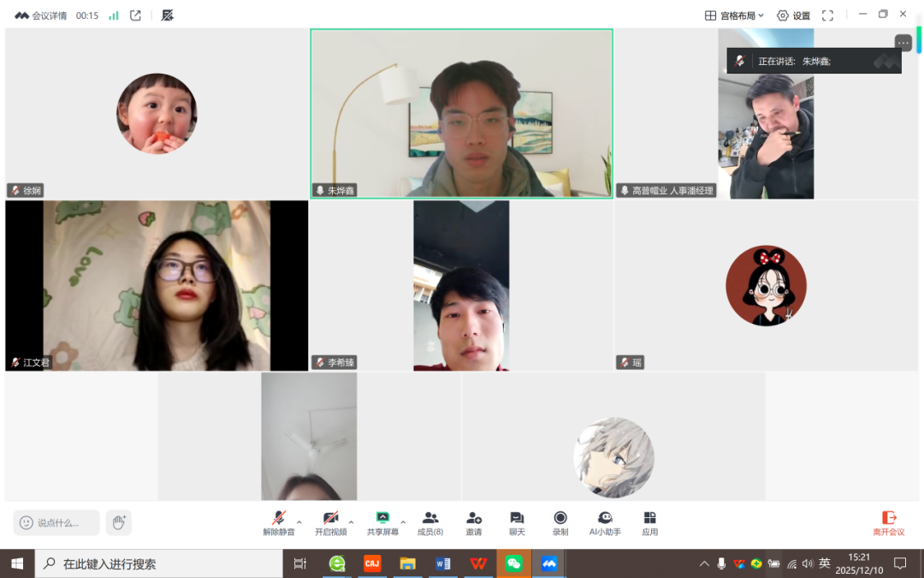This screenshot has height=578, width=924.
Task: Open the 聊天 chat panel
Action: (x=517, y=522)
